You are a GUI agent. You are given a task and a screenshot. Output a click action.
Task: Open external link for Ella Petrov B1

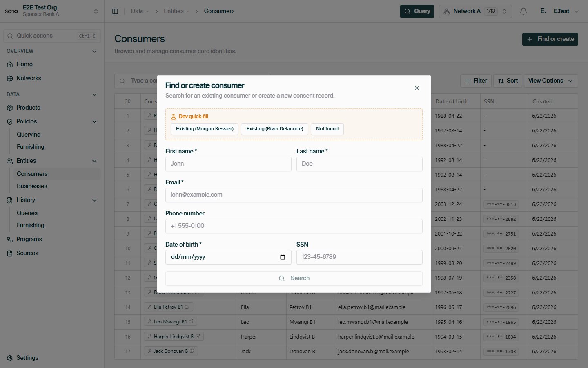[187, 307]
